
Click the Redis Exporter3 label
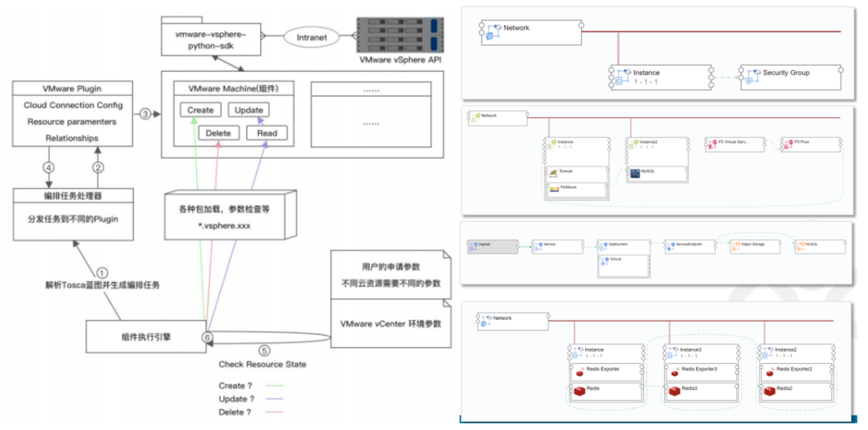click(x=700, y=369)
